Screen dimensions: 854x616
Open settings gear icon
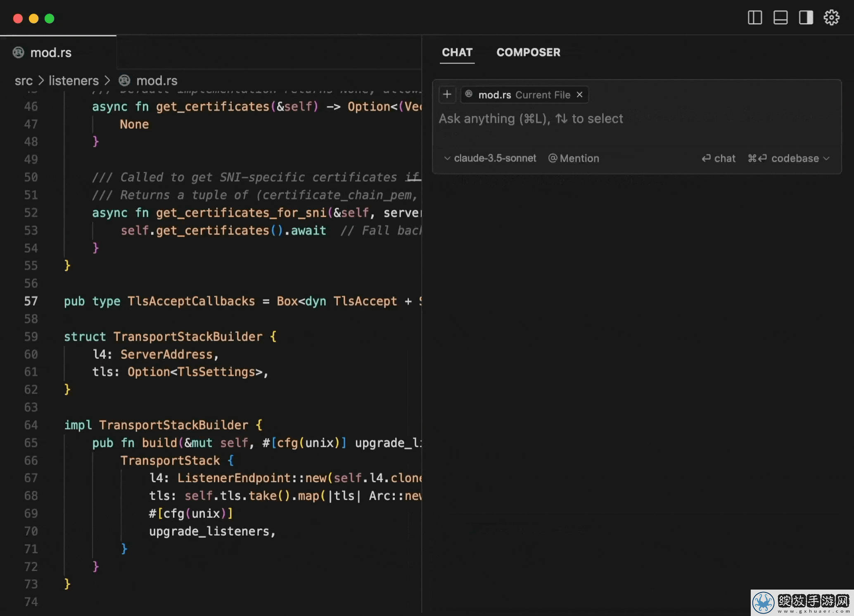(831, 18)
